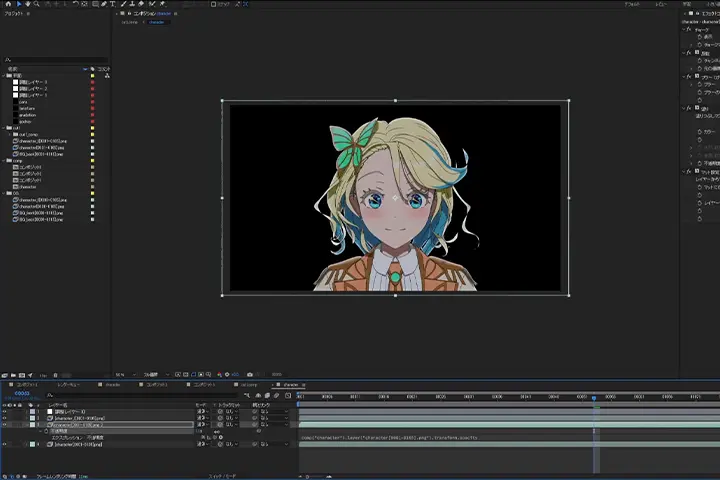Select the Selection arrow tool
720x480 pixels.
point(19,4)
